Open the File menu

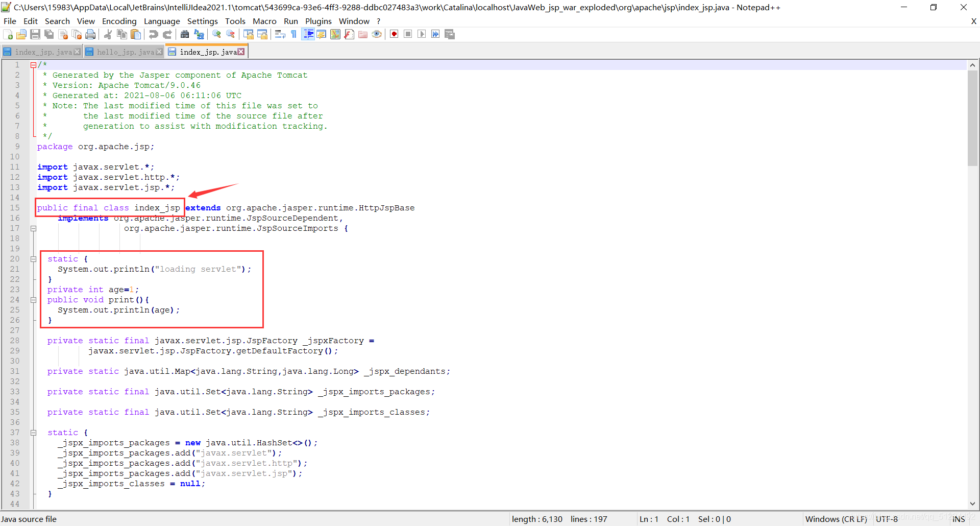coord(10,21)
